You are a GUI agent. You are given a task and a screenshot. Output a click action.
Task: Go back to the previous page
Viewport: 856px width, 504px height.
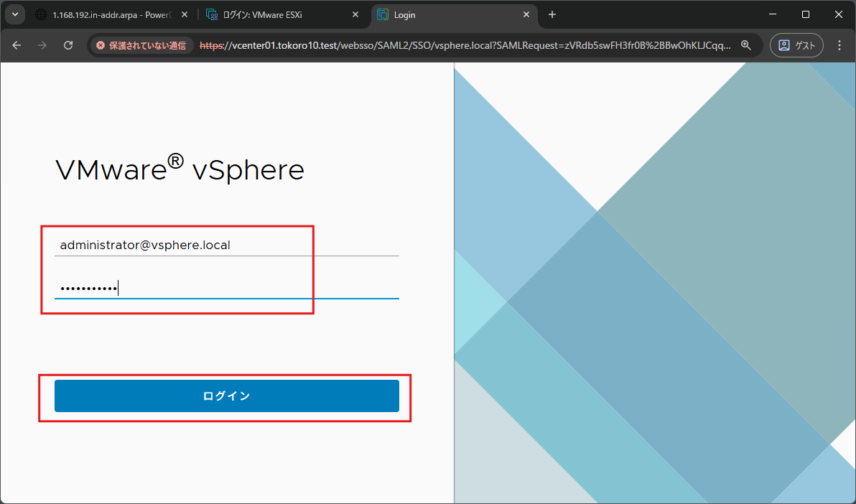click(17, 45)
